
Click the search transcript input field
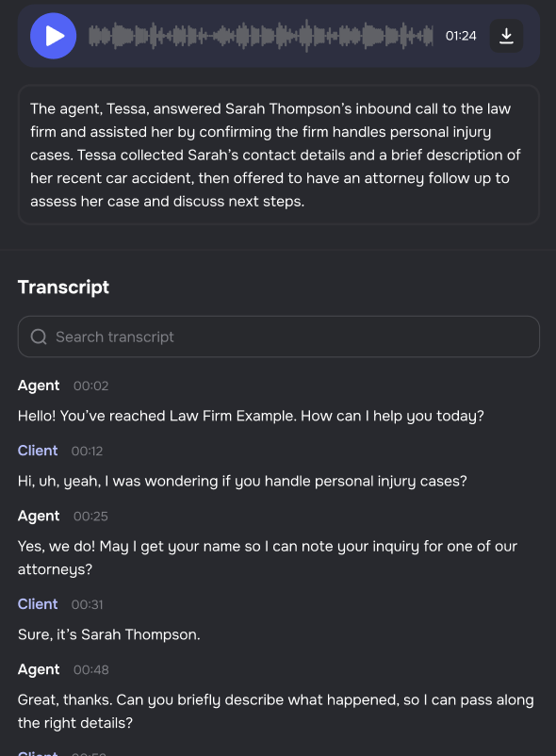click(x=278, y=337)
